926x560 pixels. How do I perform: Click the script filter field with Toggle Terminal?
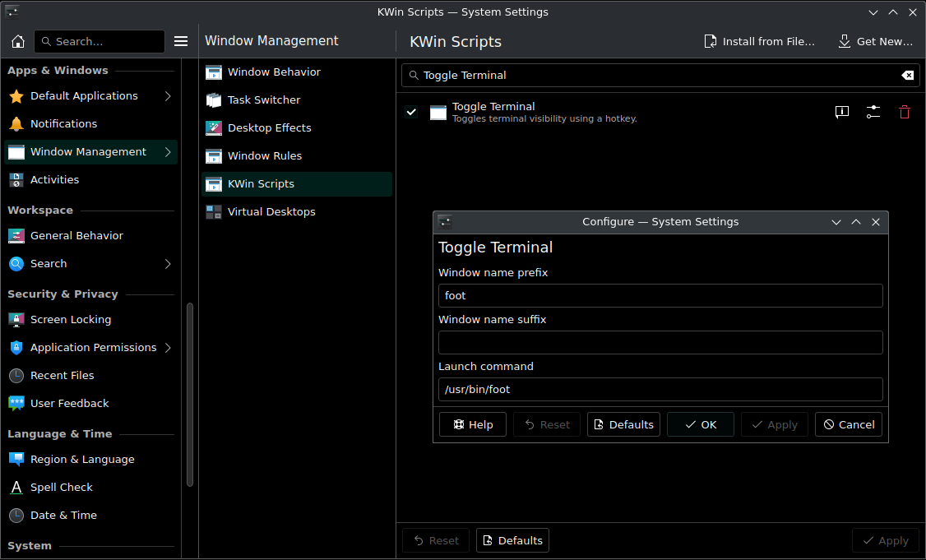click(x=660, y=75)
